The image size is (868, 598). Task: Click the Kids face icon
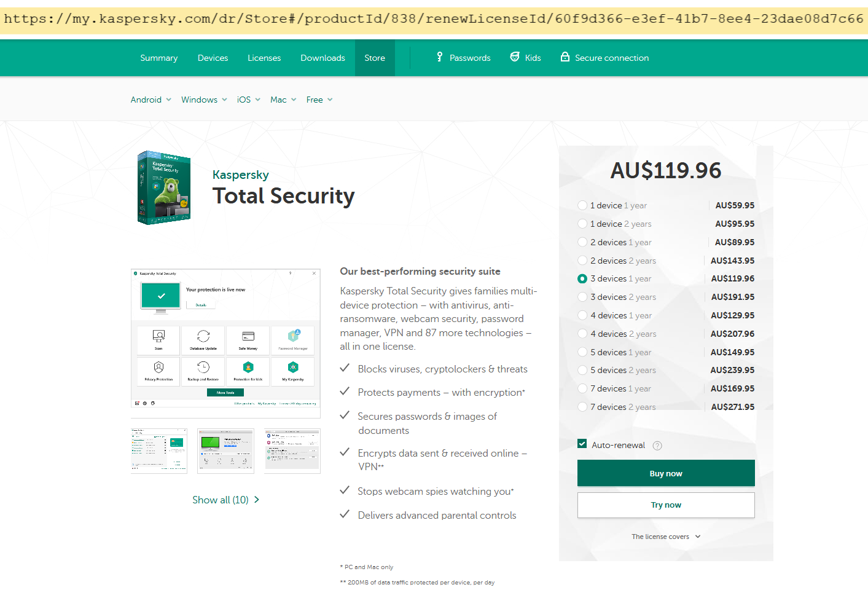click(x=515, y=57)
